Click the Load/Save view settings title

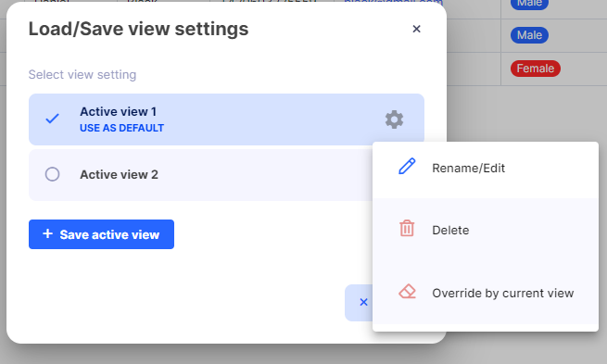139,29
